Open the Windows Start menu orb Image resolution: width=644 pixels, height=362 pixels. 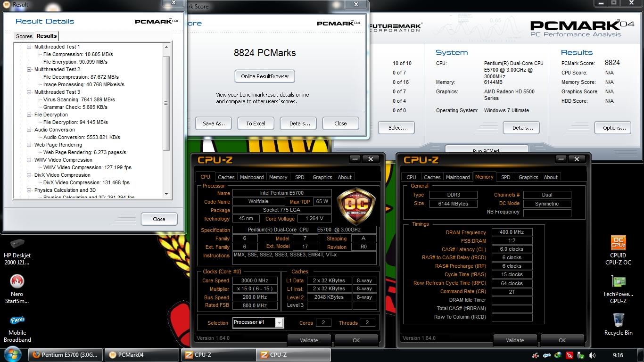(13, 354)
